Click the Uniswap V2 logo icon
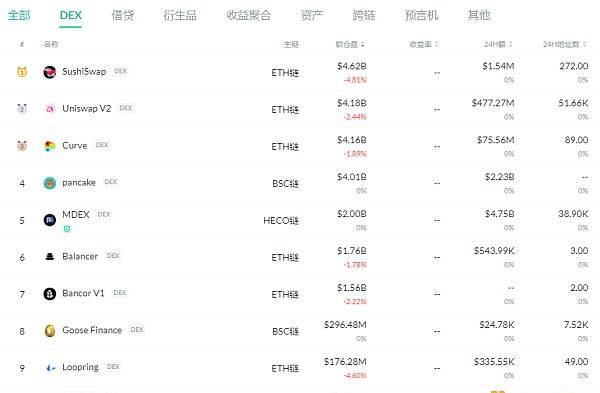The height and width of the screenshot is (393, 600). pos(50,109)
